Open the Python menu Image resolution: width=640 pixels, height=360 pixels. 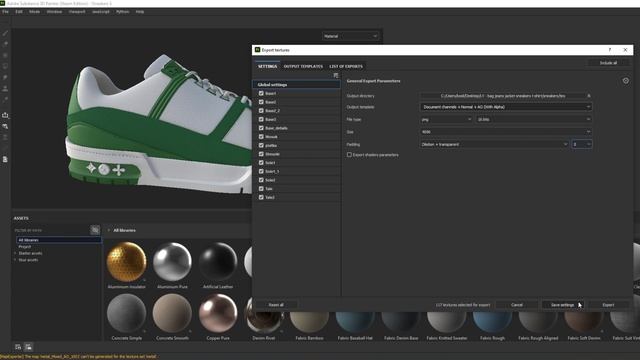(x=122, y=12)
